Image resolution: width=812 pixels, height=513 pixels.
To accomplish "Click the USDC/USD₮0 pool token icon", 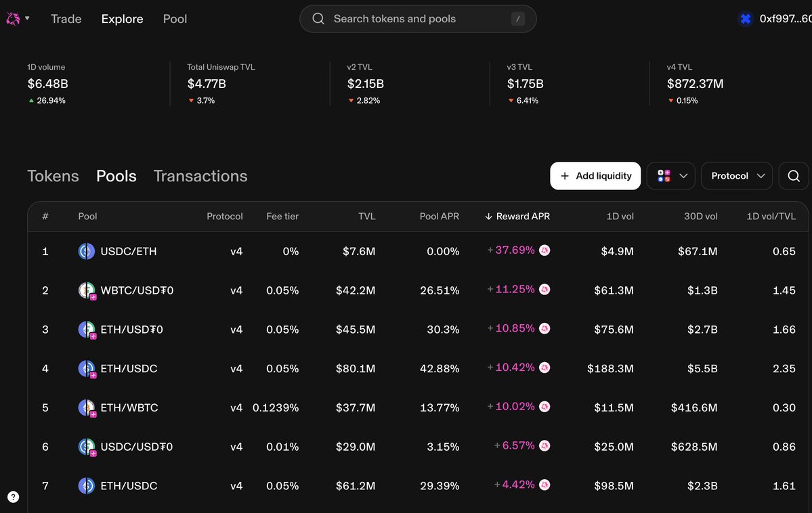I will click(x=87, y=447).
